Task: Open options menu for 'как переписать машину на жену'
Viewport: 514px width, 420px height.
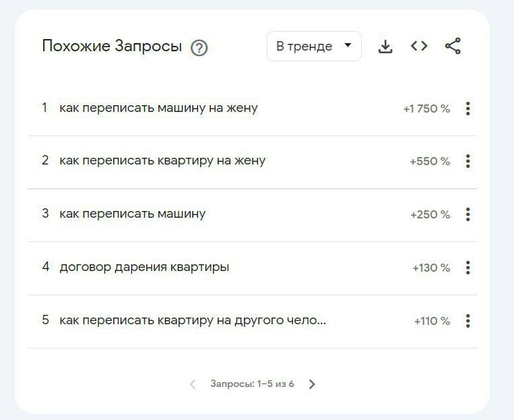Action: (468, 109)
